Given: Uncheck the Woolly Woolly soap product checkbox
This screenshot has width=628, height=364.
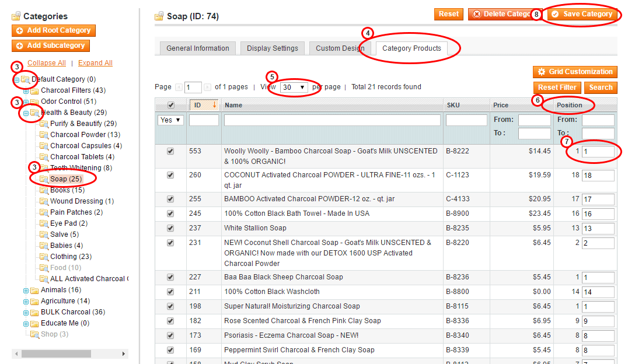Looking at the screenshot, I should (170, 151).
